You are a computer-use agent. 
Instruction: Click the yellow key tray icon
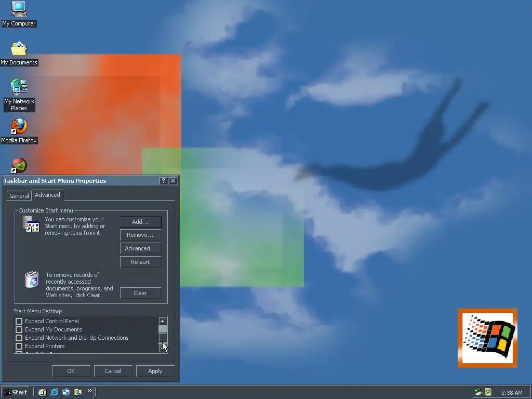click(488, 392)
